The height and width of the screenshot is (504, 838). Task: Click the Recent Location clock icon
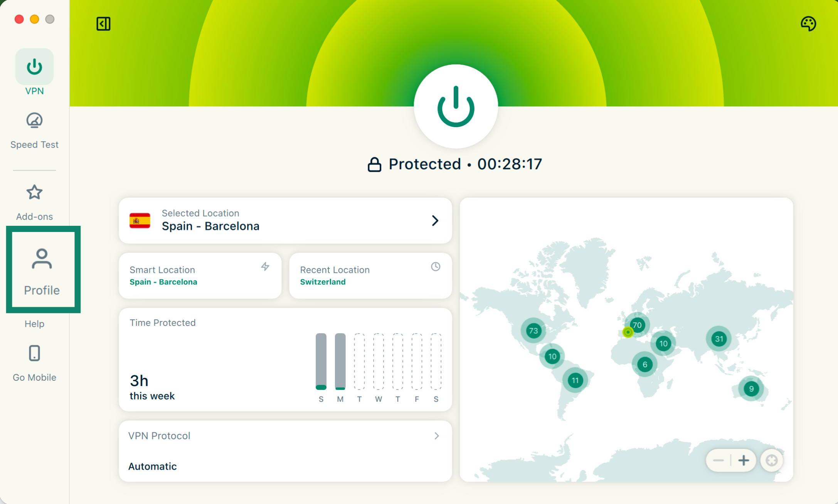click(x=436, y=267)
